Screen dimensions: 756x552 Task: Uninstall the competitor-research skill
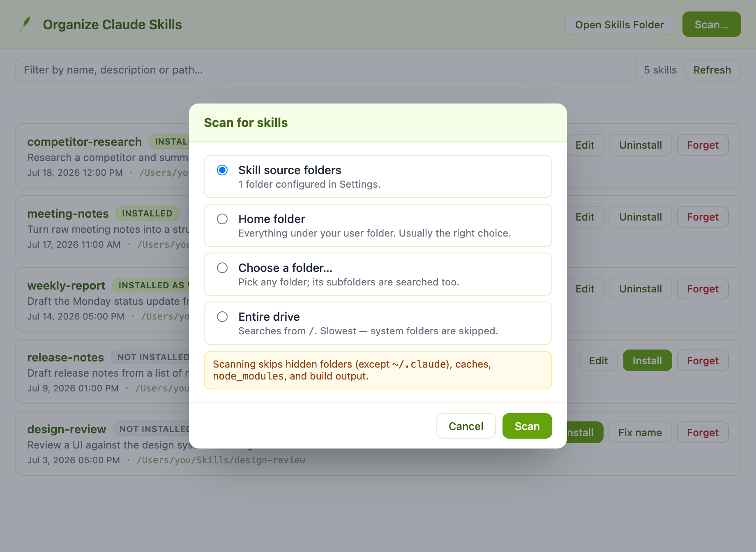click(641, 145)
